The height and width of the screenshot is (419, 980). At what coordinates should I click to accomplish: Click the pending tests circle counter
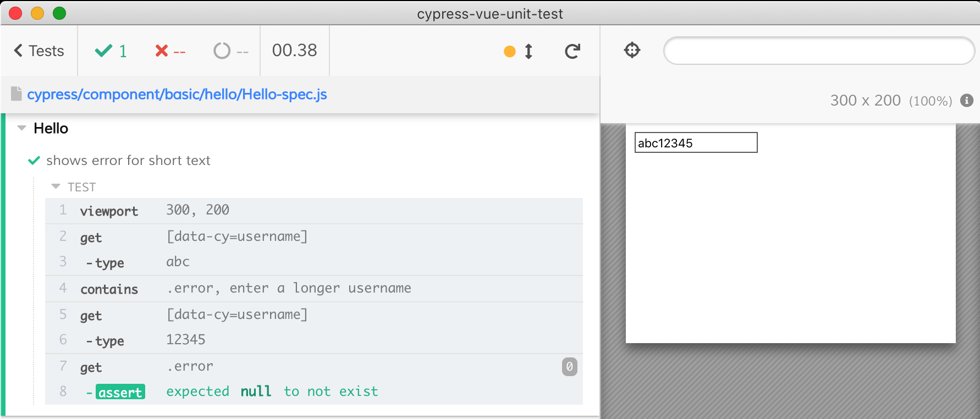[231, 51]
